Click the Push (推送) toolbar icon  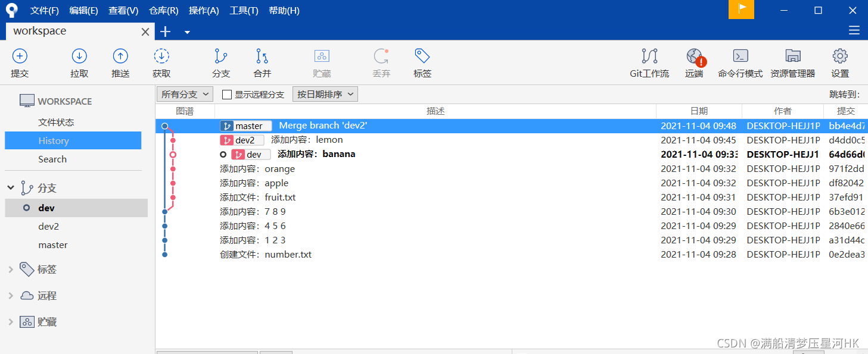click(120, 56)
